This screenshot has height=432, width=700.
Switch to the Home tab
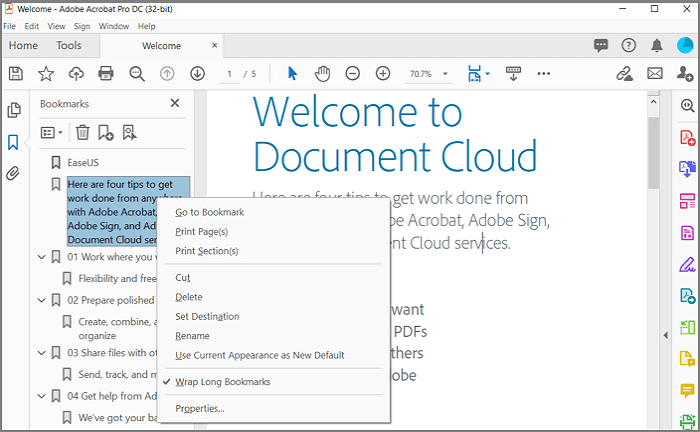click(23, 46)
